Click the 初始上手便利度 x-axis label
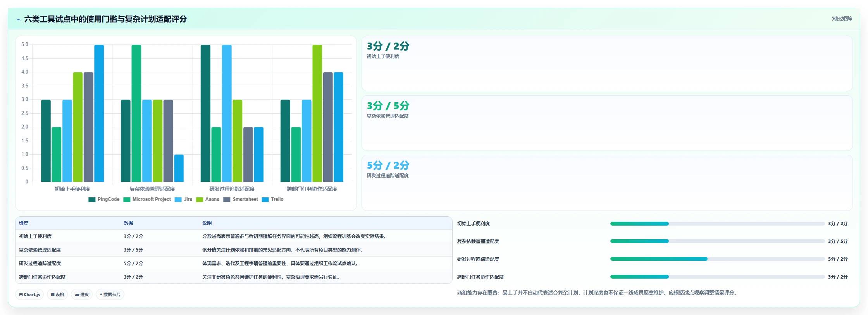This screenshot has width=868, height=315. click(72, 189)
